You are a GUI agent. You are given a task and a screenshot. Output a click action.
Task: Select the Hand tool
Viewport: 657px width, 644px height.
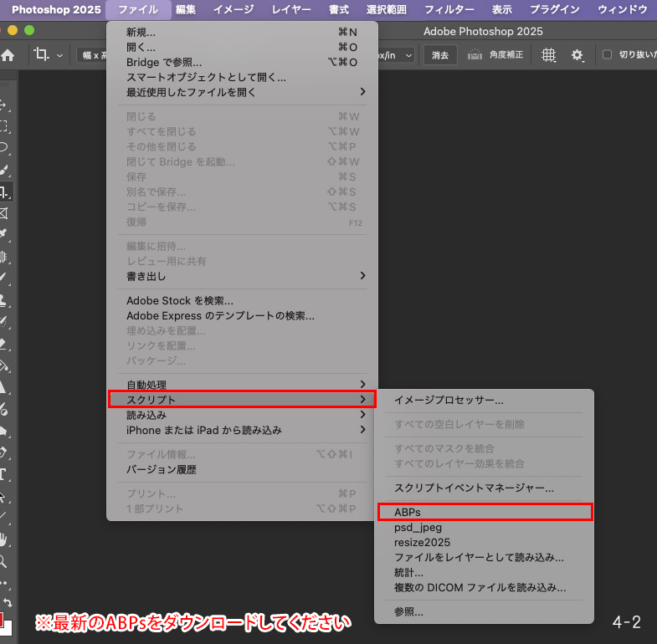4,539
